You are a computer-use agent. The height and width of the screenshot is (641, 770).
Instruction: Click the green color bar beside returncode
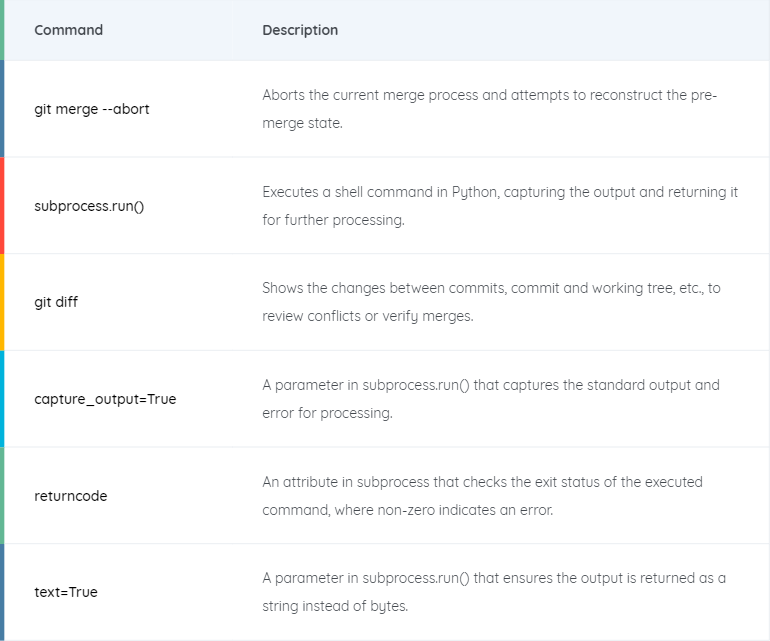2,496
